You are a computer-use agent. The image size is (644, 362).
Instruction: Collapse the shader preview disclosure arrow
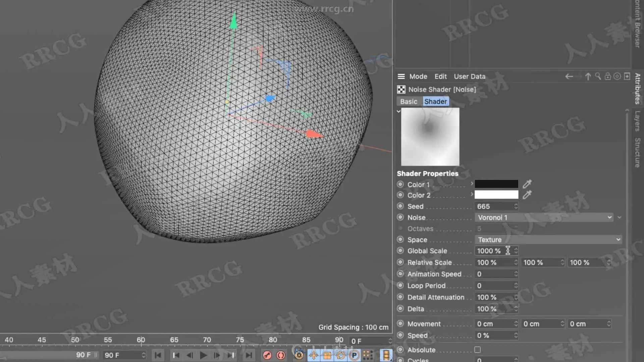pos(398,111)
